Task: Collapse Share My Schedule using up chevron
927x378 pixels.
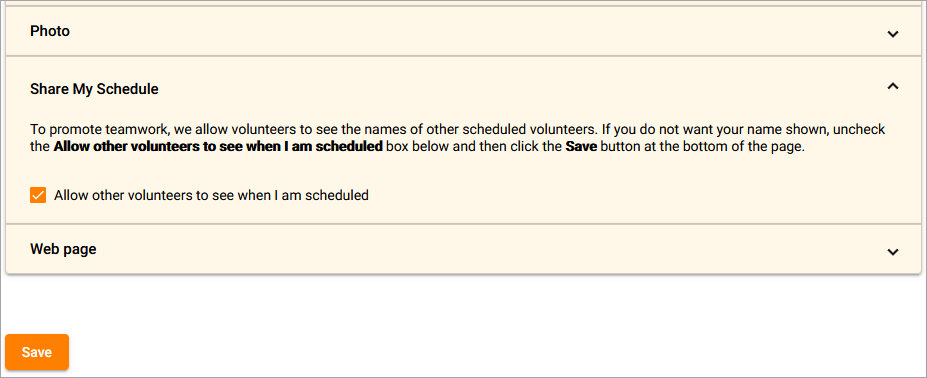Action: (x=893, y=86)
